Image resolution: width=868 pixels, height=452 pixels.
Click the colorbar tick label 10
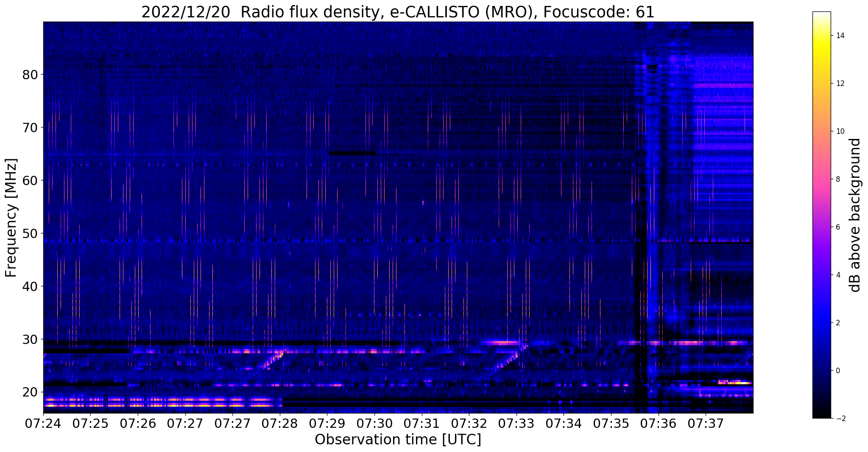(x=839, y=131)
